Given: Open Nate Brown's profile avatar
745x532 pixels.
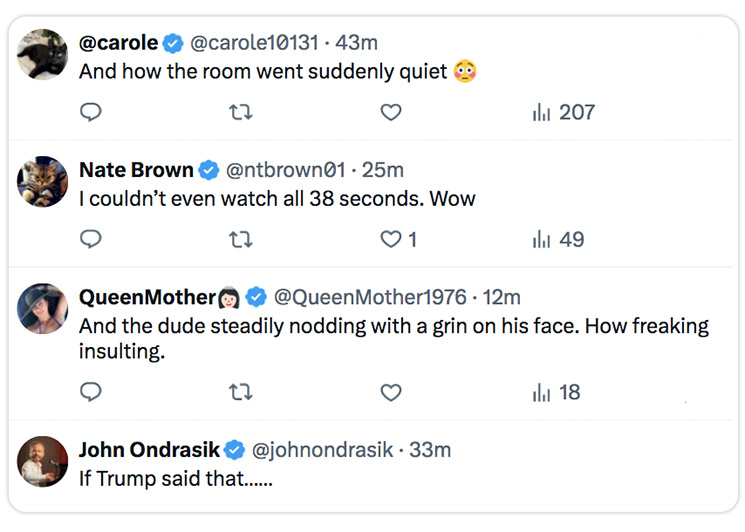Looking at the screenshot, I should pyautogui.click(x=43, y=181).
